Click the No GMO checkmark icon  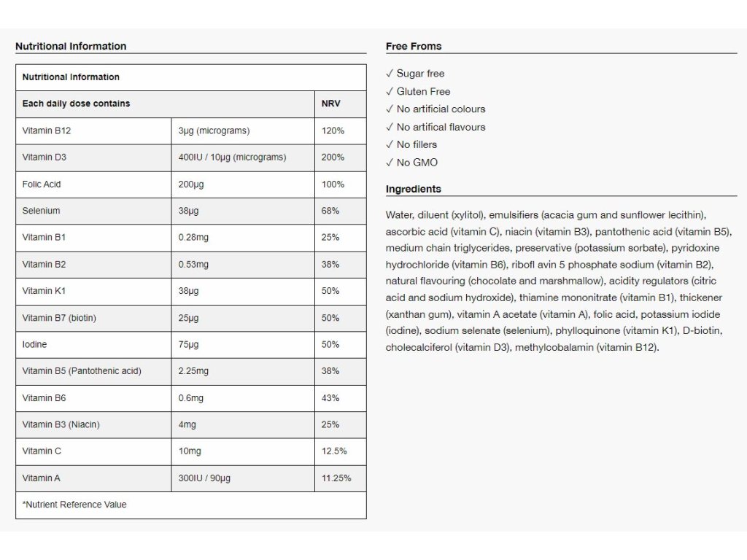click(x=390, y=163)
